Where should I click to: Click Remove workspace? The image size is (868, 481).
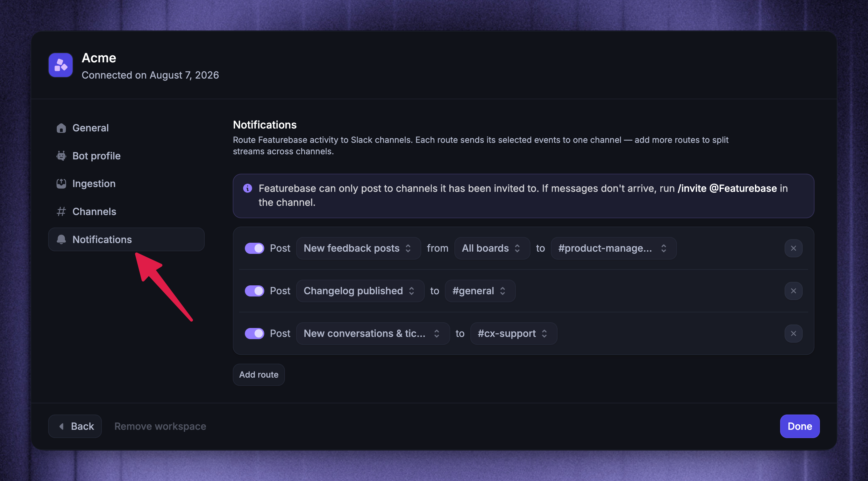click(160, 426)
